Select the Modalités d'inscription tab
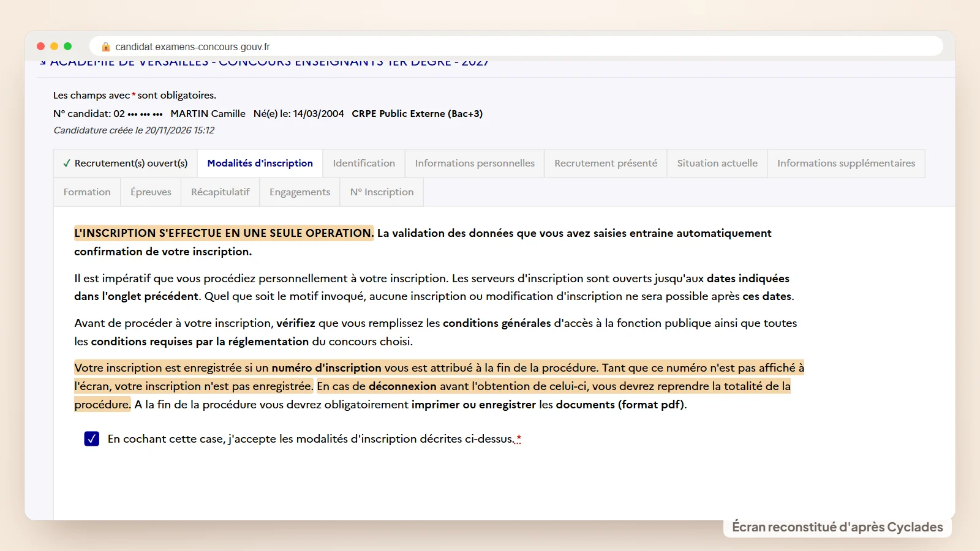The height and width of the screenshot is (551, 980). point(260,163)
